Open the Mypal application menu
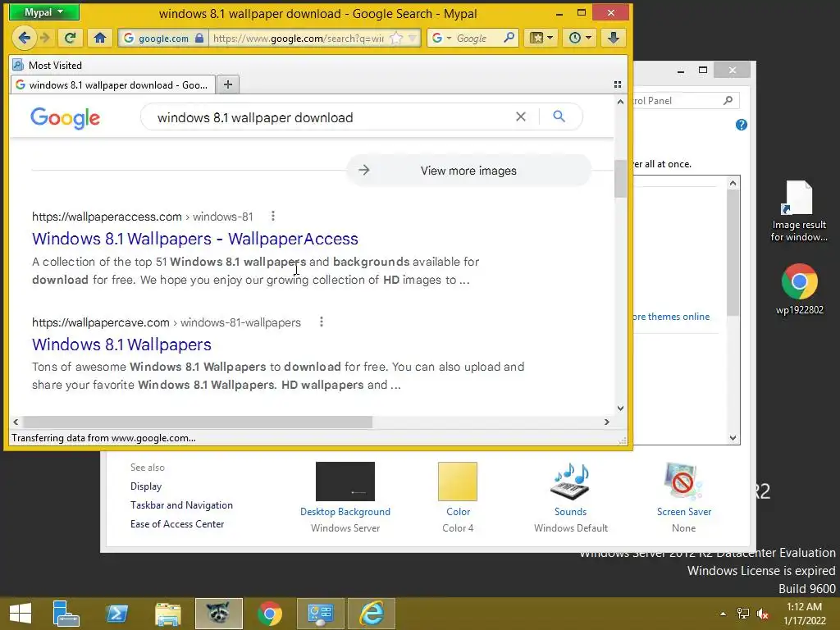Viewport: 840px width, 630px height. click(44, 11)
